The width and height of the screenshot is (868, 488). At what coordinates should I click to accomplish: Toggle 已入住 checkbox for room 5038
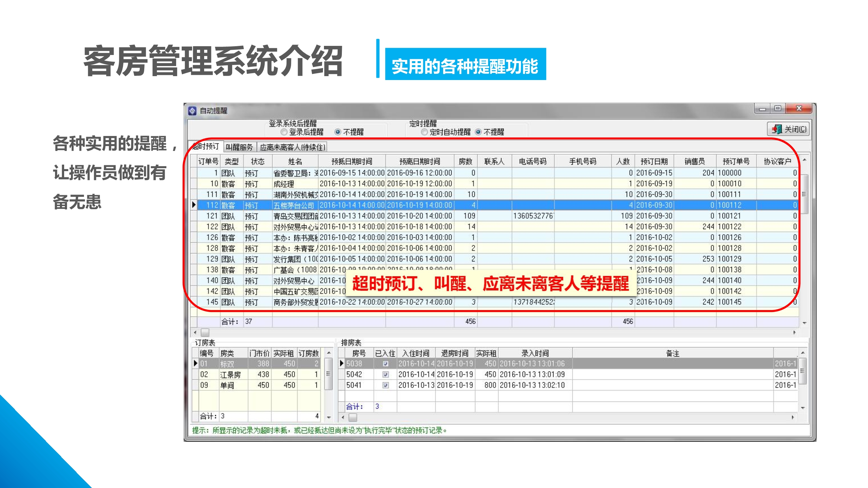[x=385, y=364]
